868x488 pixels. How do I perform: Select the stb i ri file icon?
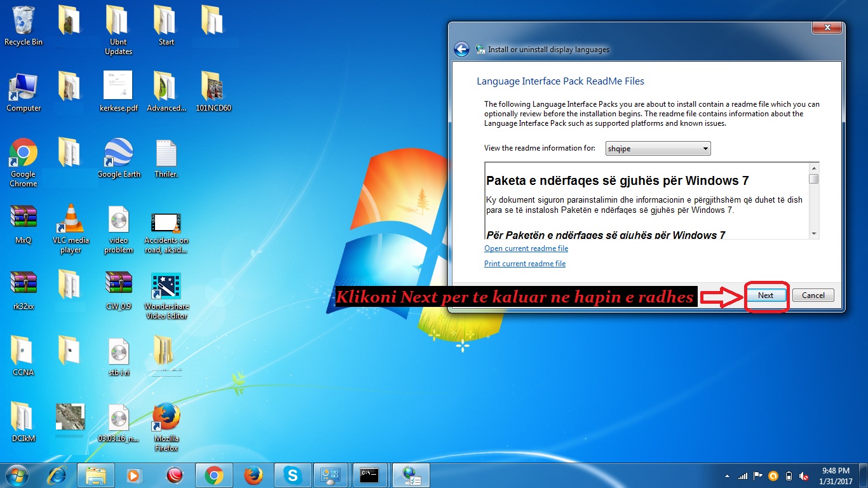tap(118, 356)
